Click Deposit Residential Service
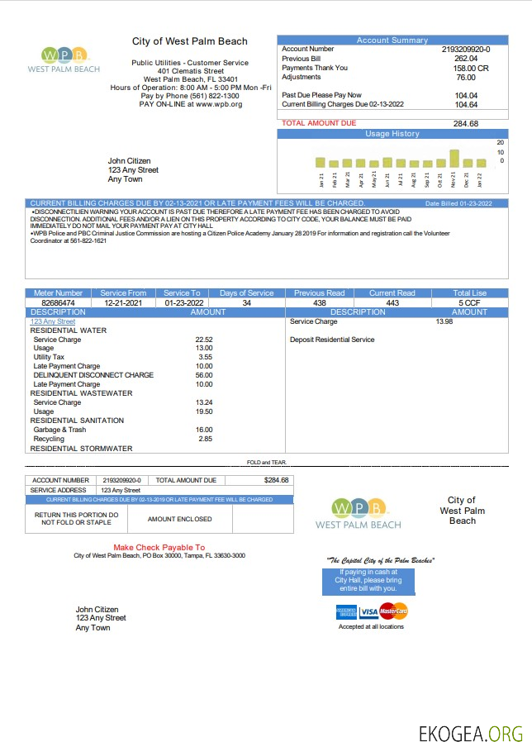532x756 pixels. click(x=332, y=340)
